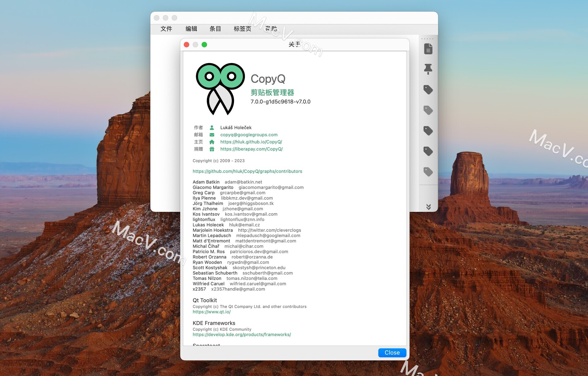Click the green zoom button of About dialog
This screenshot has height=376, width=588.
pyautogui.click(x=204, y=45)
